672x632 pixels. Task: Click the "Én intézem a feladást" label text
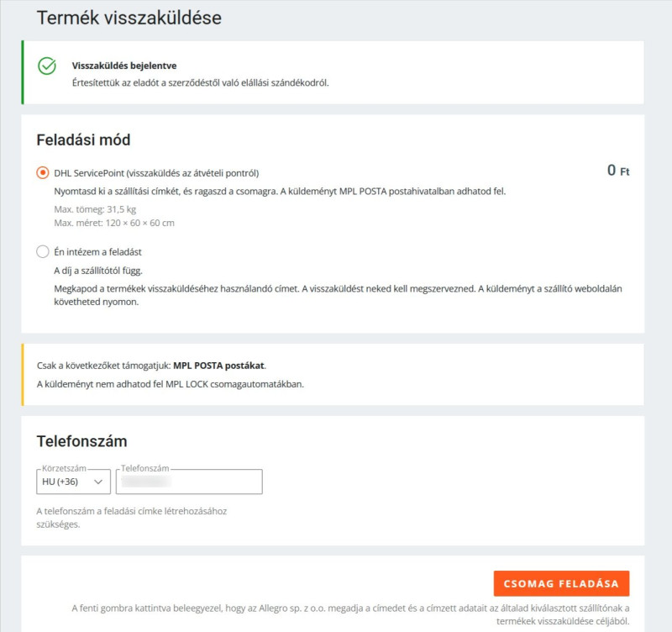(x=103, y=251)
